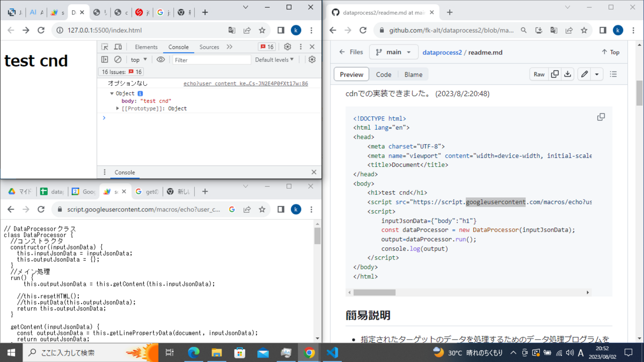Screen dimensions: 644x362
Task: Edit readme.md with the pencil icon
Action: click(x=584, y=74)
